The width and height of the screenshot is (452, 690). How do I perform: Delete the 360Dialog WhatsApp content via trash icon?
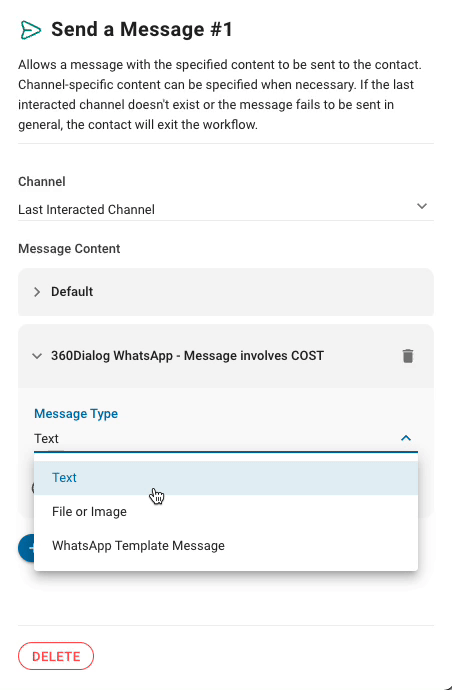pyautogui.click(x=408, y=356)
